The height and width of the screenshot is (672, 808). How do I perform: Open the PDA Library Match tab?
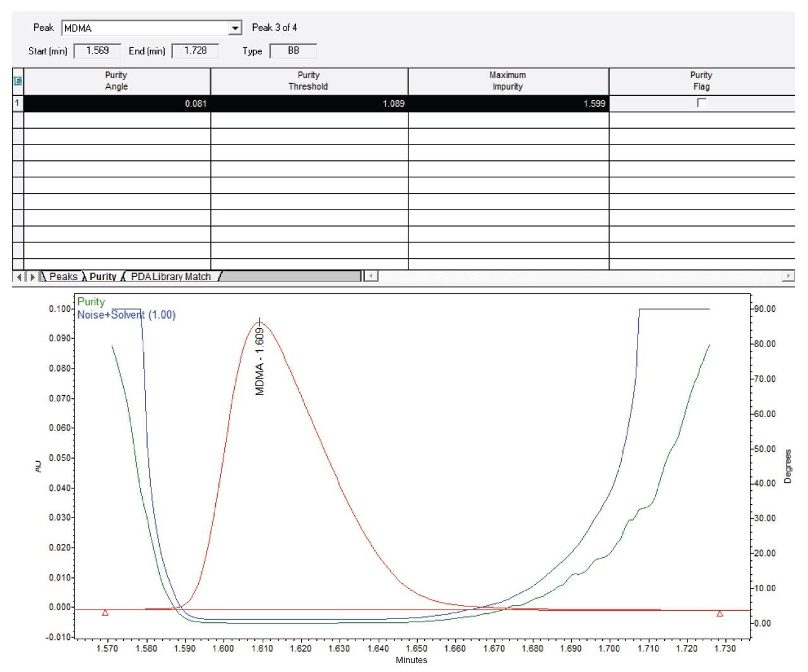pos(171,276)
